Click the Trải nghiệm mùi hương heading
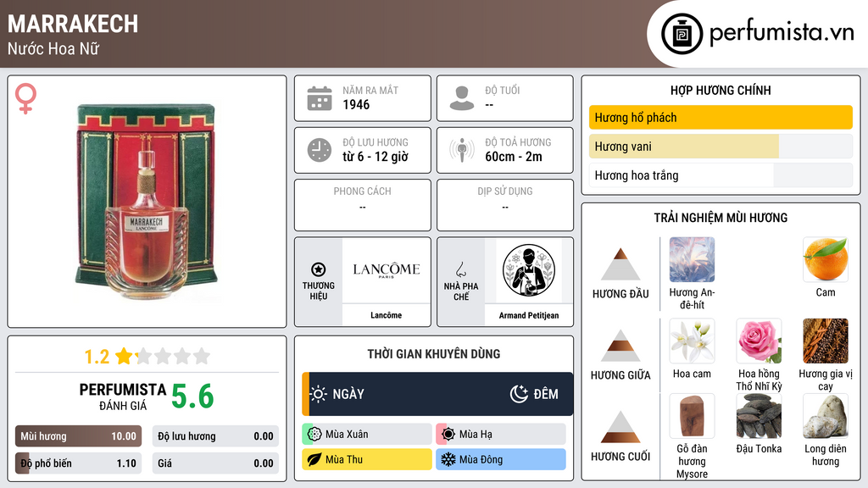The width and height of the screenshot is (868, 488). pyautogui.click(x=721, y=218)
